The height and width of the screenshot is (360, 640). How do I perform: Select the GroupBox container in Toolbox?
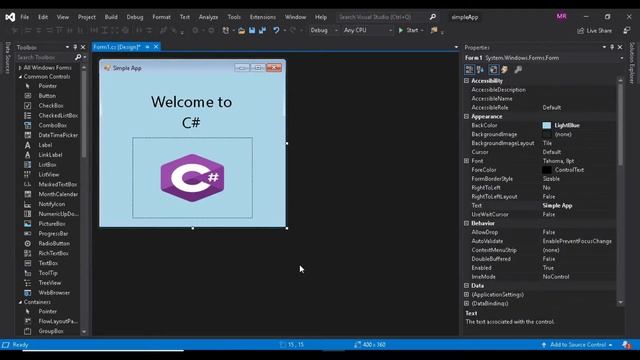pyautogui.click(x=51, y=331)
